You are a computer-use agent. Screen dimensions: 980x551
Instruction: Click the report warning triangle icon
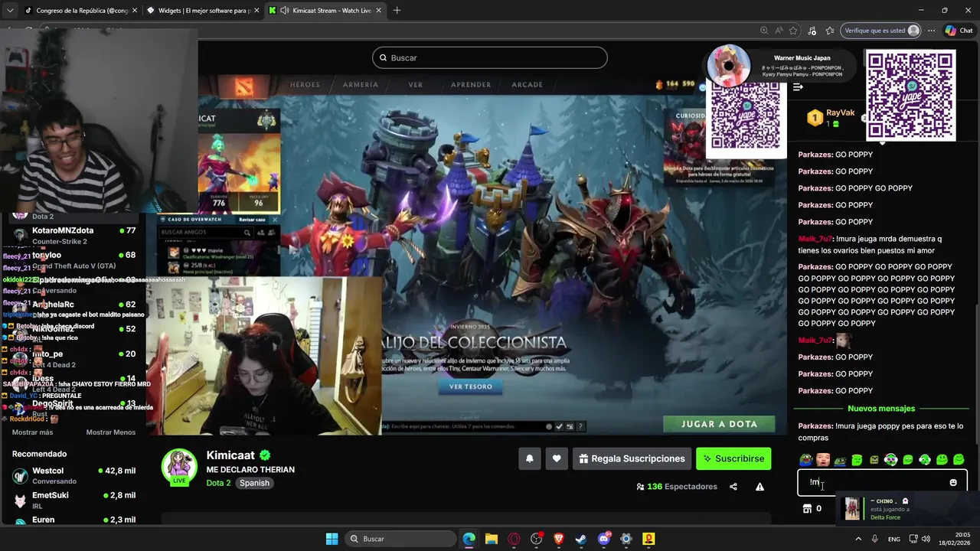pyautogui.click(x=759, y=487)
